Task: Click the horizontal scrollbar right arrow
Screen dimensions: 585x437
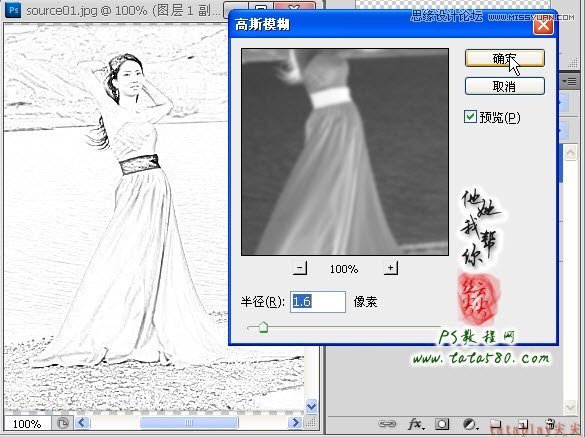Action: coord(295,423)
